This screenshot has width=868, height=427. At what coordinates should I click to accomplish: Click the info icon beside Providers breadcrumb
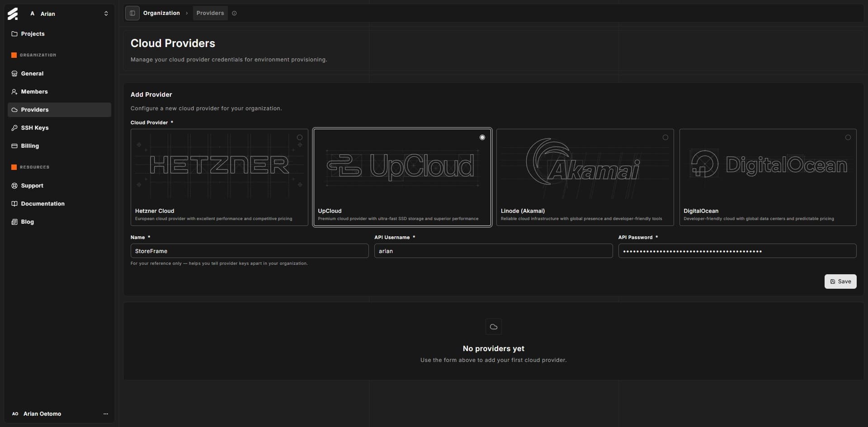234,13
